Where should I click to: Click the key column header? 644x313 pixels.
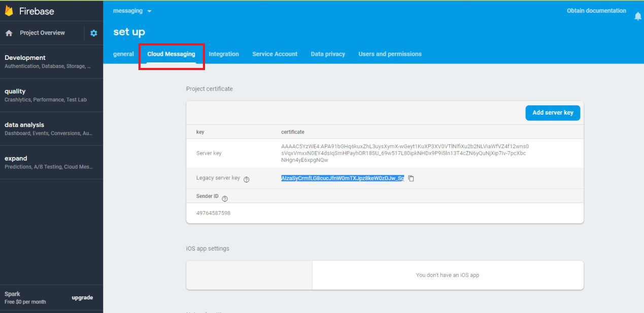pos(200,132)
